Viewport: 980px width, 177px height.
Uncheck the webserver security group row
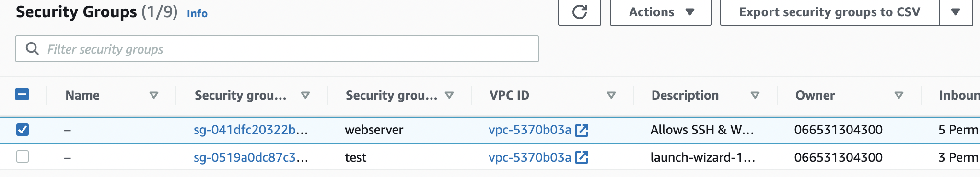(23, 130)
